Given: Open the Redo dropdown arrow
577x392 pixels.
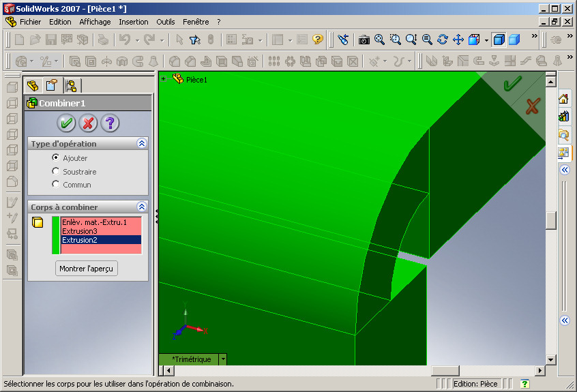Looking at the screenshot, I should (x=162, y=40).
